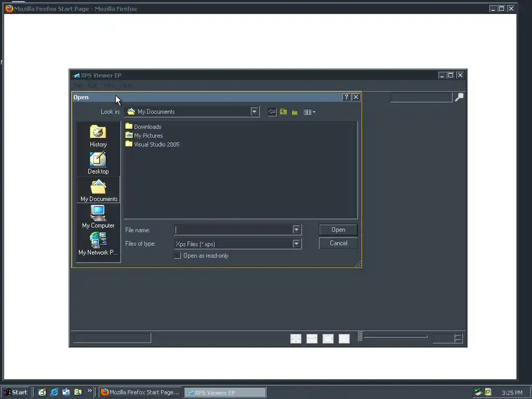Click the zoom value spinner arrows
Viewport: 532px width, 399px height.
pos(458,338)
